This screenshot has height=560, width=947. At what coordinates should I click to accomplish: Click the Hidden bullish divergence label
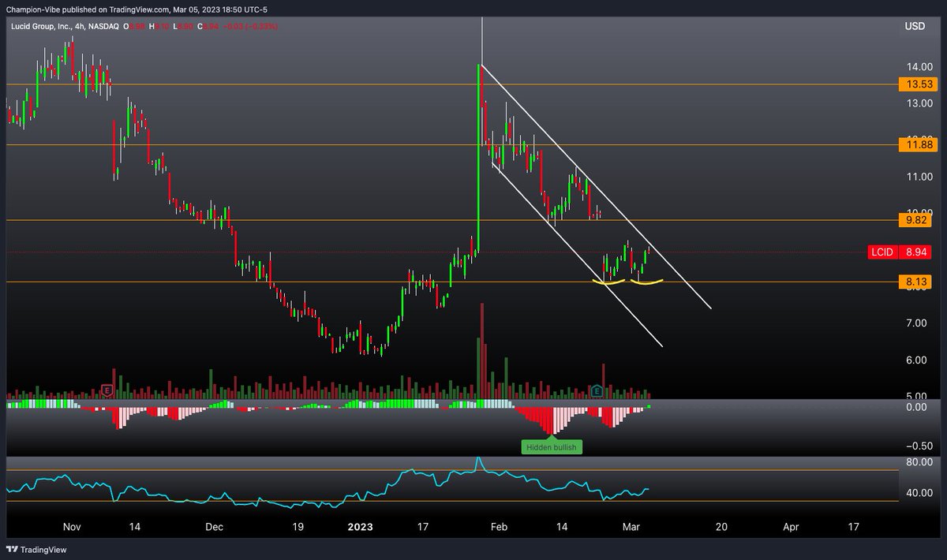pyautogui.click(x=551, y=447)
